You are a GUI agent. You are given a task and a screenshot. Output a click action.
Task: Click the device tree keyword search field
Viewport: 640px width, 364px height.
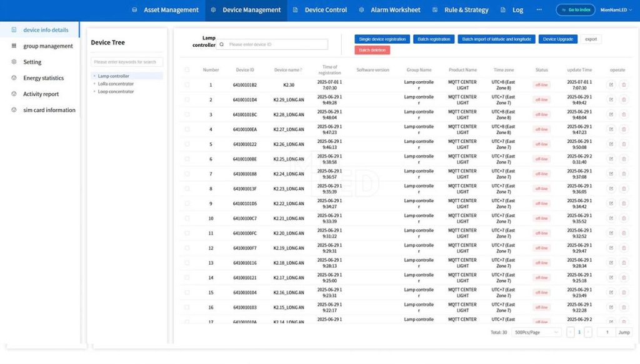point(126,62)
